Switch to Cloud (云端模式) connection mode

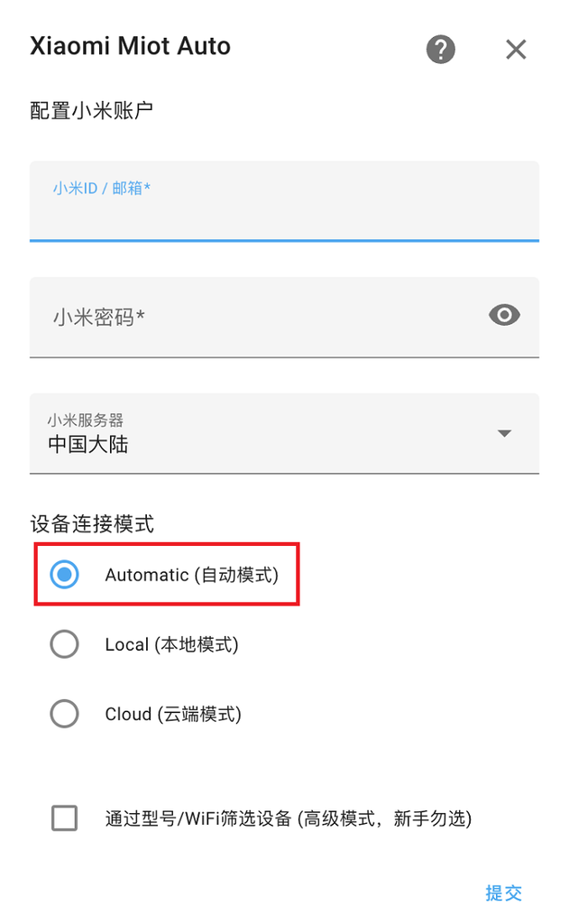(x=64, y=714)
